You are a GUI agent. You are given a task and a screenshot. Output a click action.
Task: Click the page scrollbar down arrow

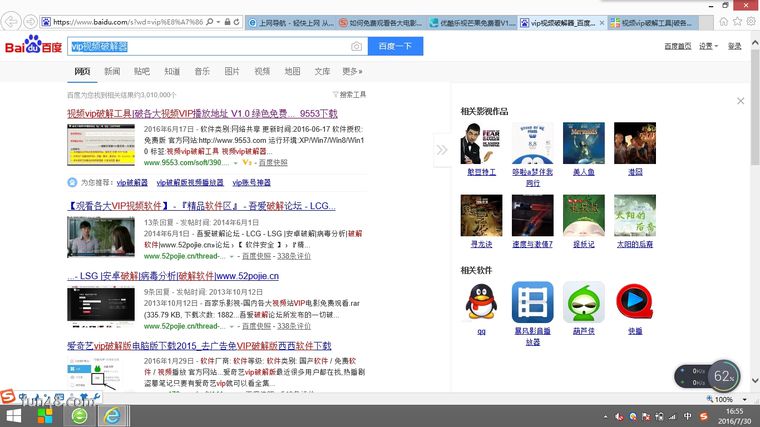click(x=755, y=381)
